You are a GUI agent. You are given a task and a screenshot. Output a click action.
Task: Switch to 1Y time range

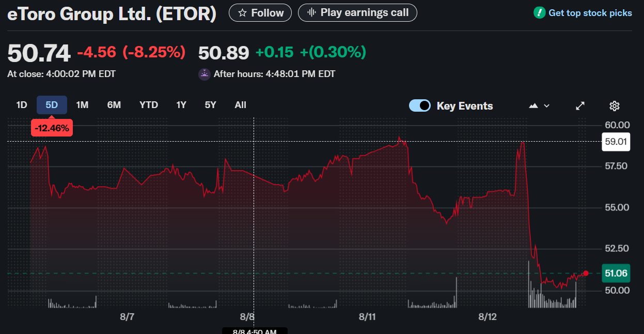coord(181,105)
